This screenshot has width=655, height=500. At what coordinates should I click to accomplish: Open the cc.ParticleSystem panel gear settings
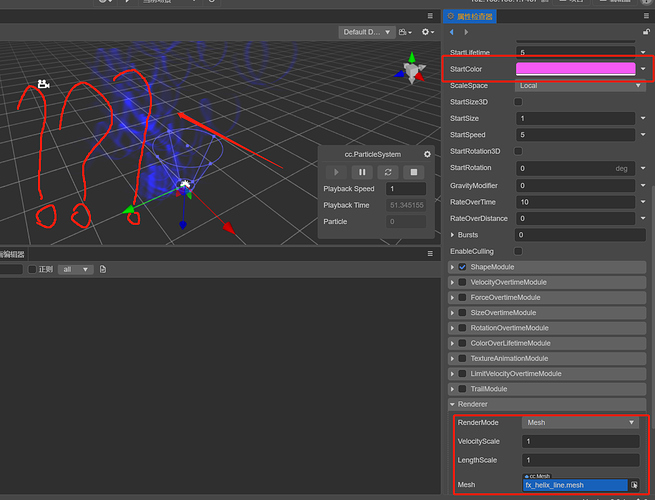pyautogui.click(x=427, y=154)
